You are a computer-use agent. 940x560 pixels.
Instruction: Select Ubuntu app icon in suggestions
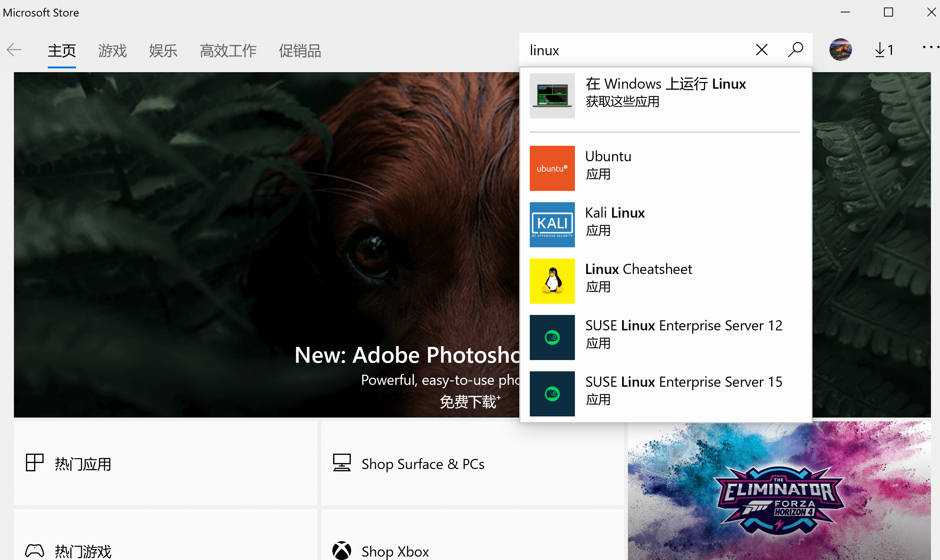click(x=552, y=168)
